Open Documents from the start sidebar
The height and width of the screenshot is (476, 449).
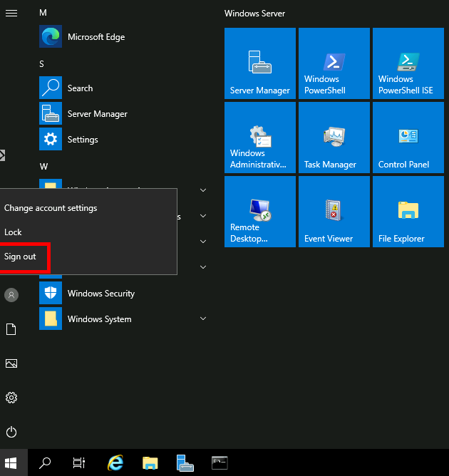click(x=11, y=329)
